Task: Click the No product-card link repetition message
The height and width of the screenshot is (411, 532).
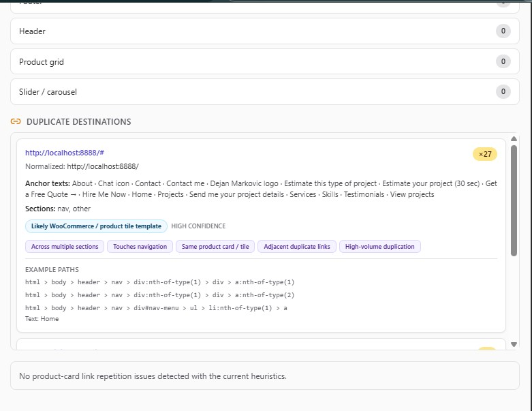Action: coord(153,376)
